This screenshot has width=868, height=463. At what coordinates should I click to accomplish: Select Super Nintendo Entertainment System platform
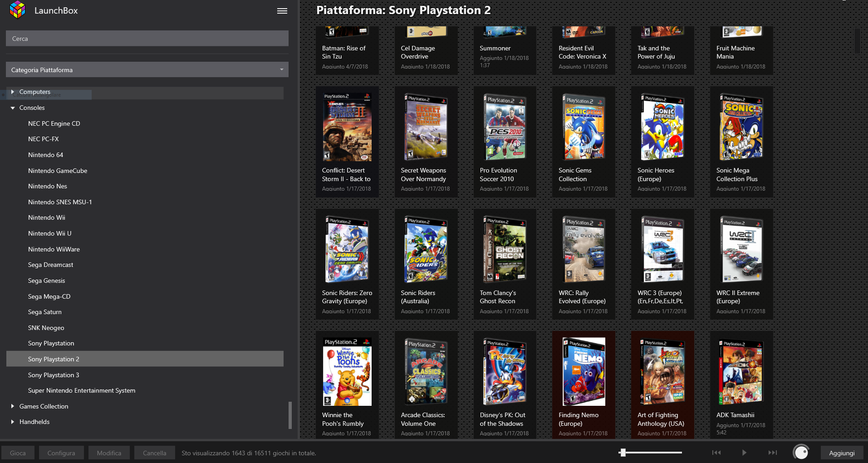pos(82,390)
